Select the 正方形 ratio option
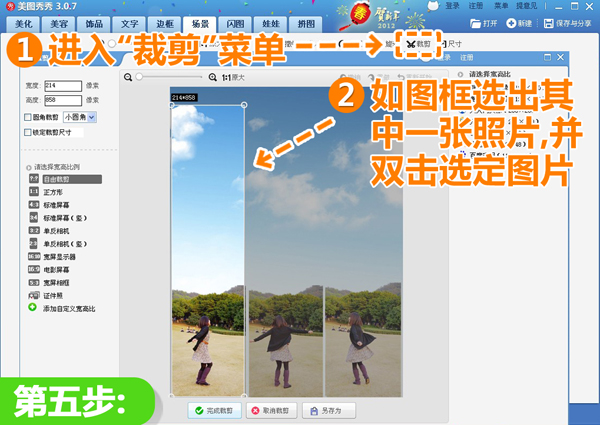This screenshot has height=425, width=600. [53, 192]
